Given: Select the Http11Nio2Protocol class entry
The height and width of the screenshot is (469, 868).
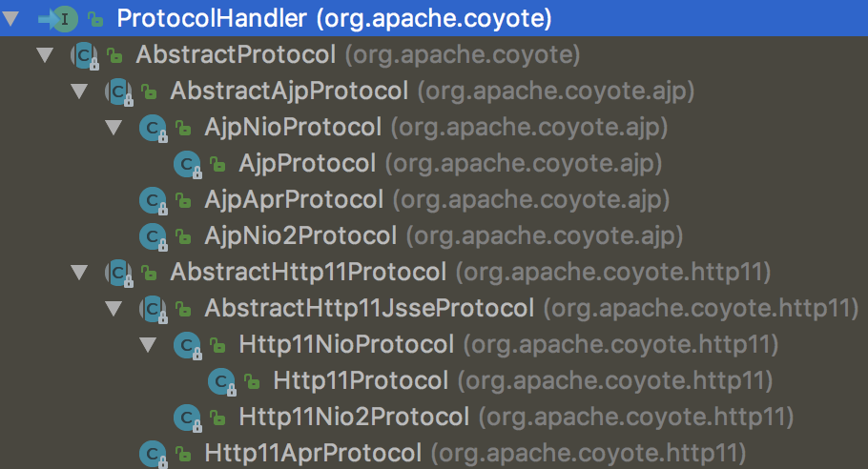Looking at the screenshot, I should coord(354,417).
